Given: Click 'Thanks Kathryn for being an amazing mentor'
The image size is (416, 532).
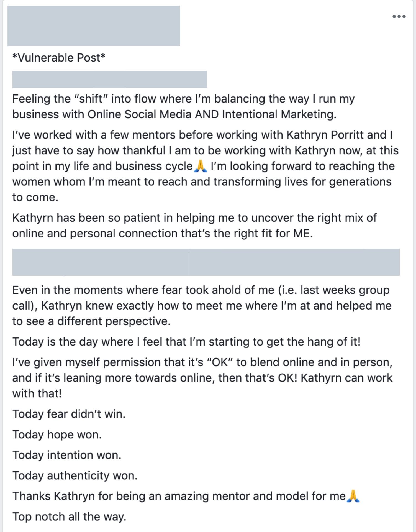Looking at the screenshot, I should [179, 496].
